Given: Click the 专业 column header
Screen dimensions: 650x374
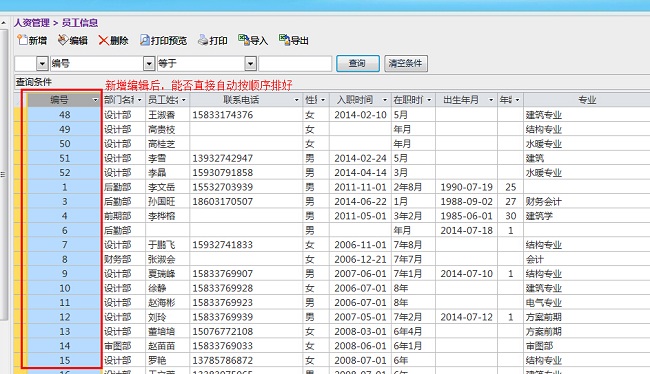Looking at the screenshot, I should coord(587,100).
